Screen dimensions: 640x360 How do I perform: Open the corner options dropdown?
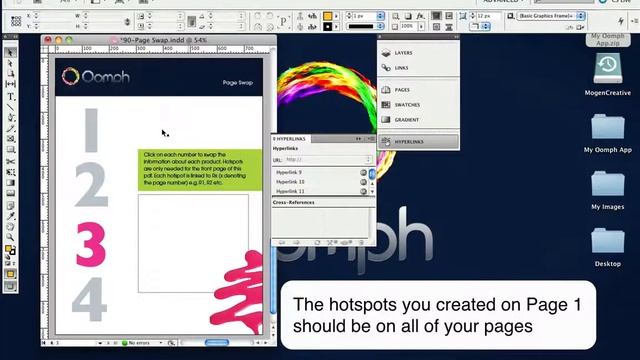(x=486, y=27)
